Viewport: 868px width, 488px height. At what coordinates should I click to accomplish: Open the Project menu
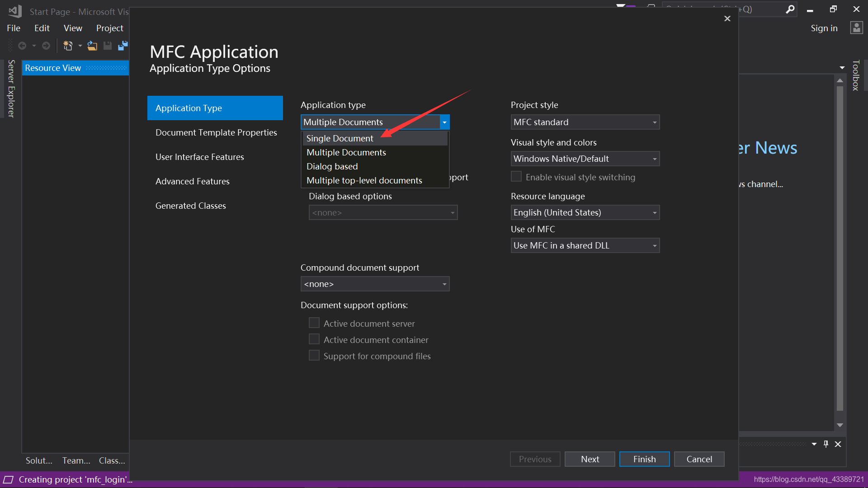(x=109, y=28)
